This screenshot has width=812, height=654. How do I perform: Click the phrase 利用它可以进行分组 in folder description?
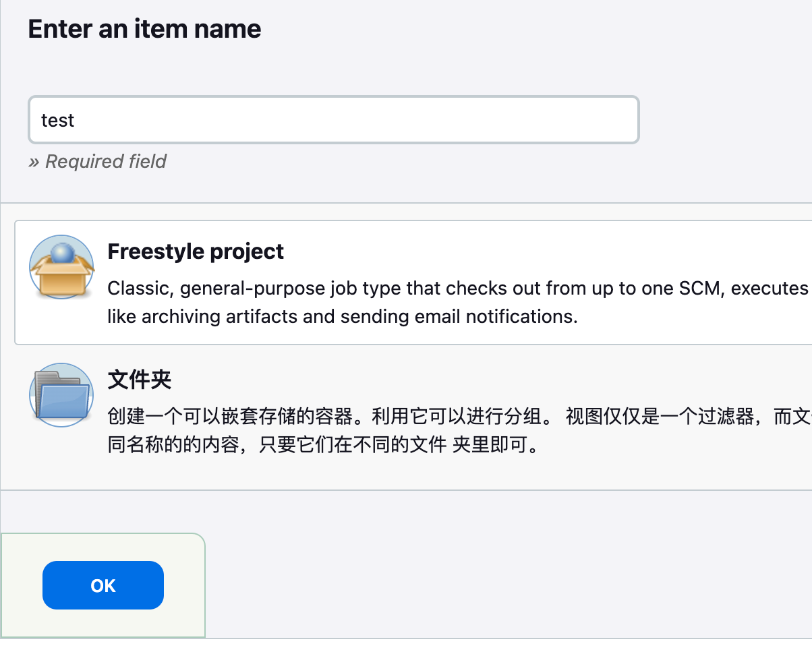click(x=457, y=417)
